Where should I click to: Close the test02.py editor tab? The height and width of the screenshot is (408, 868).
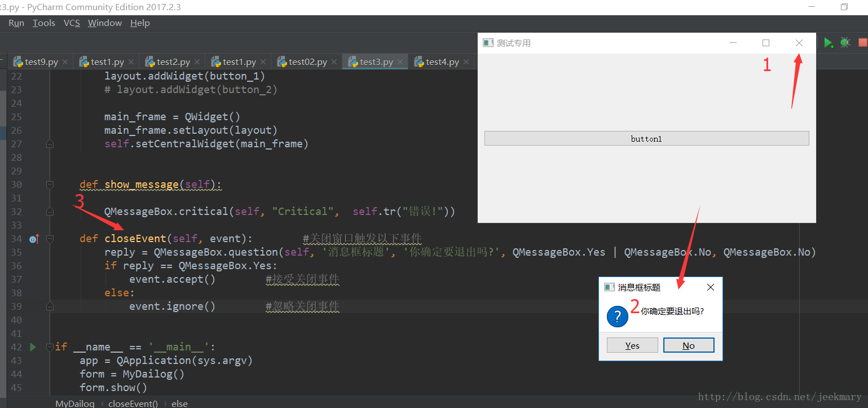[x=334, y=62]
